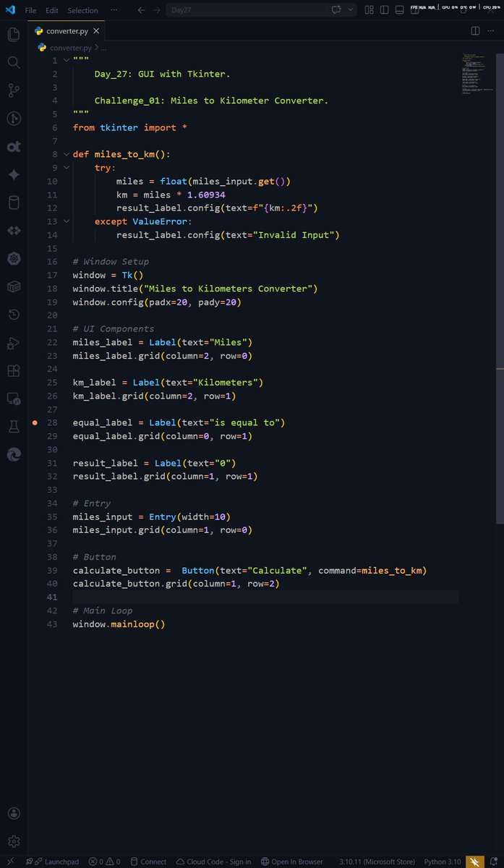This screenshot has width=504, height=868.
Task: Click Connect in the status bar
Action: click(x=148, y=861)
